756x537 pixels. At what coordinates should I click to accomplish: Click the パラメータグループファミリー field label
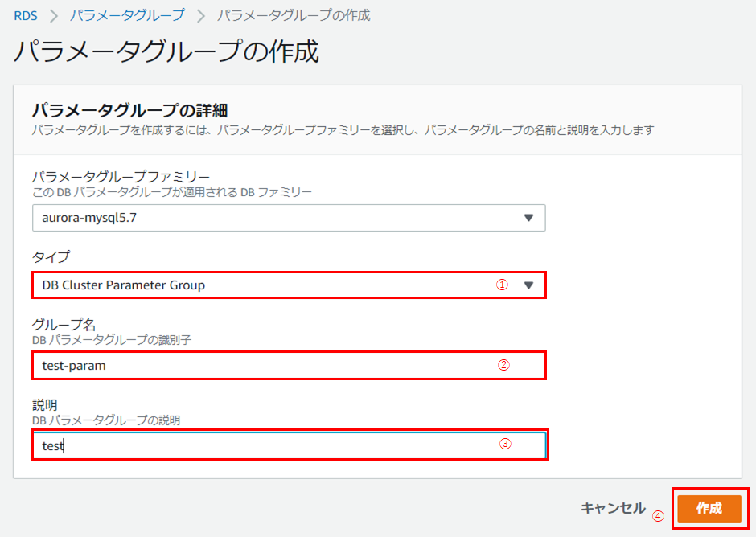[121, 177]
